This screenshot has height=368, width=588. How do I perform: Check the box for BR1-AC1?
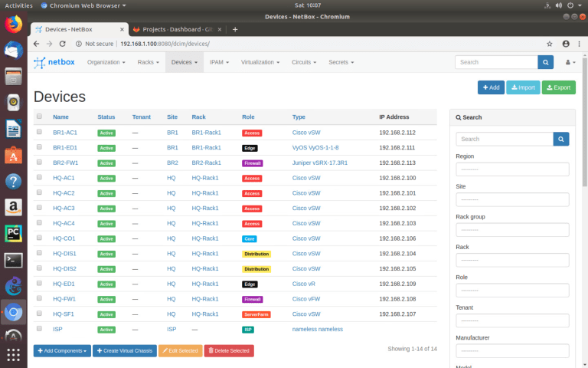coord(39,132)
